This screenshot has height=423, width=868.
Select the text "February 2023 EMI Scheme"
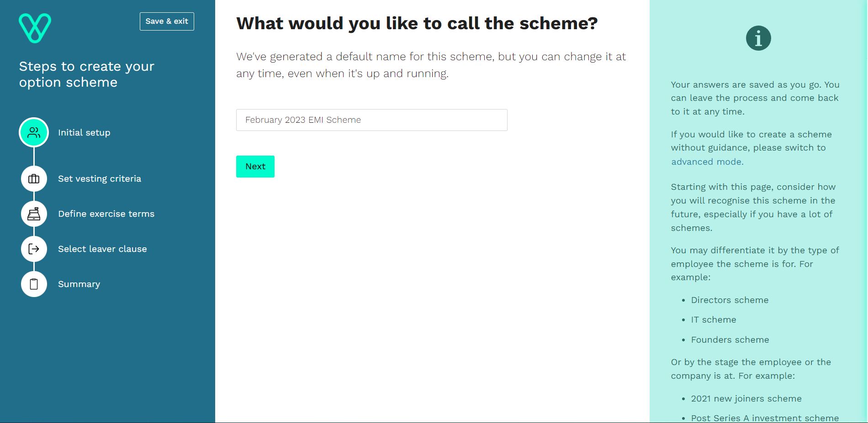click(x=303, y=120)
